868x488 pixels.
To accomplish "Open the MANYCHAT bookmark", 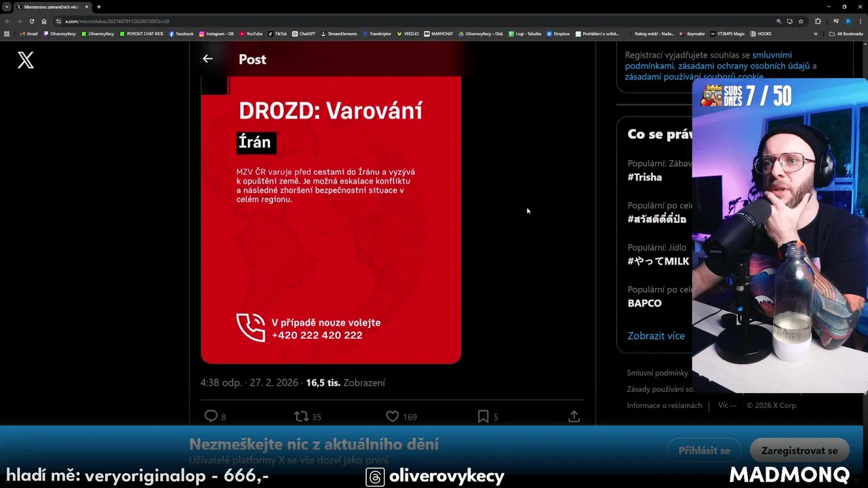I will point(439,33).
